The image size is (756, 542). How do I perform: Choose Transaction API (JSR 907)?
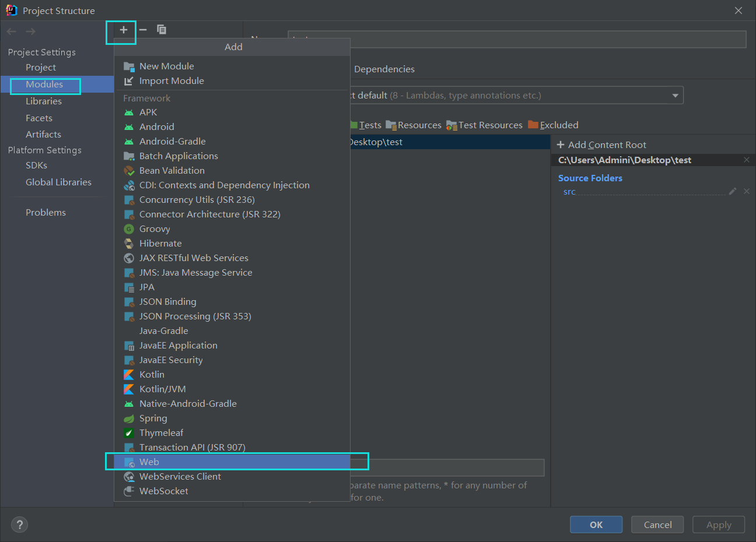click(232, 448)
